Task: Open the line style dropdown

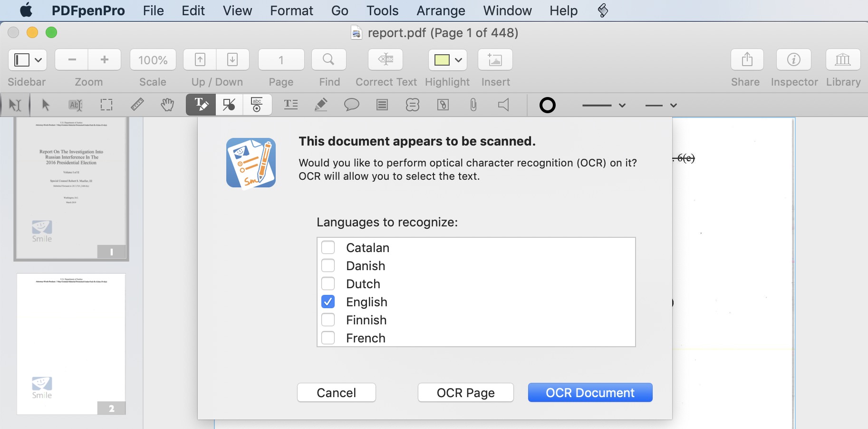Action: pyautogui.click(x=673, y=105)
